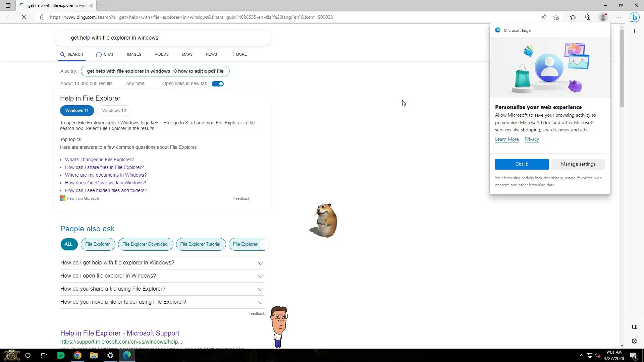Open 'How can I see hidden files and folders?' link

106,190
